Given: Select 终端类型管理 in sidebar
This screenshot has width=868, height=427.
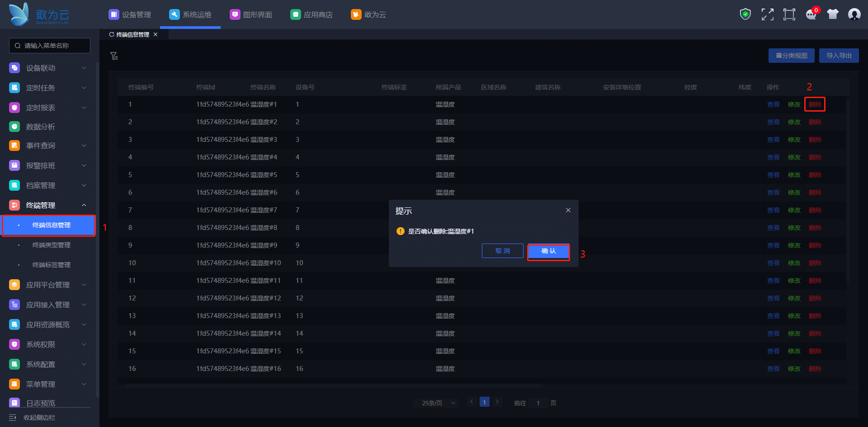Looking at the screenshot, I should (x=51, y=245).
